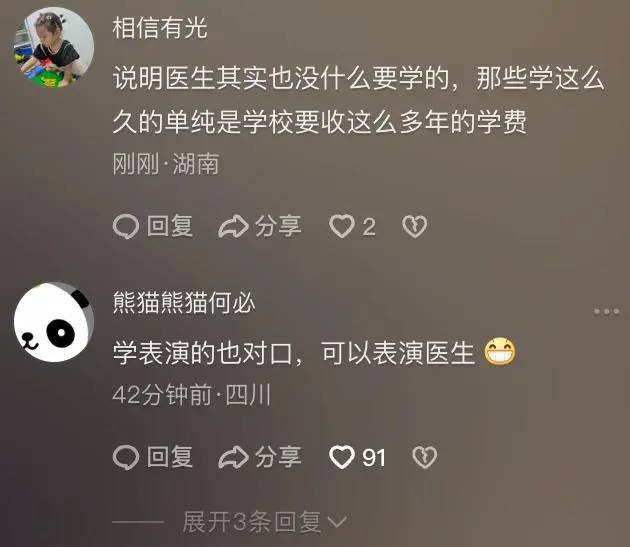Dislike 相信有光's comment with broken heart
Viewport: 630px width, 547px height.
414,226
